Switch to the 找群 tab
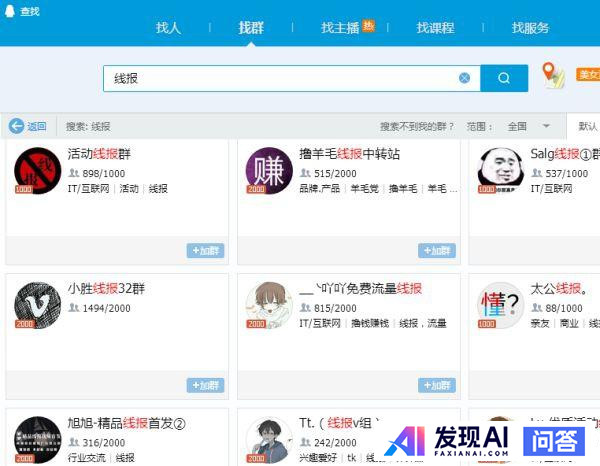Screen dimensions: 600x466 (x=251, y=28)
